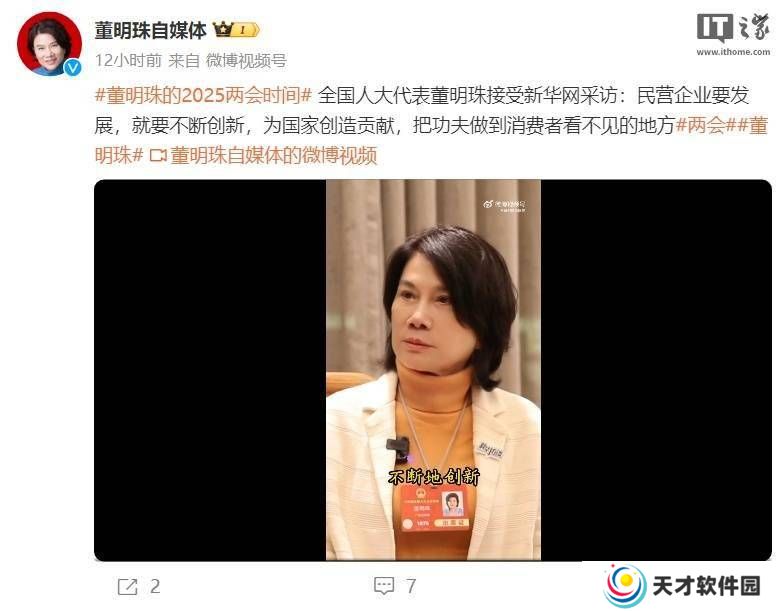The height and width of the screenshot is (611, 782).
Task: Open the #两会# hashtag
Action: (x=700, y=125)
